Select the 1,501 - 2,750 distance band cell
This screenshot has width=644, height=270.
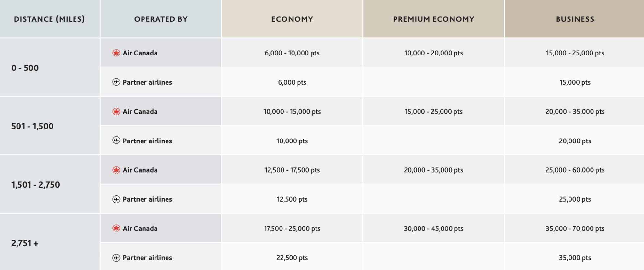50,184
